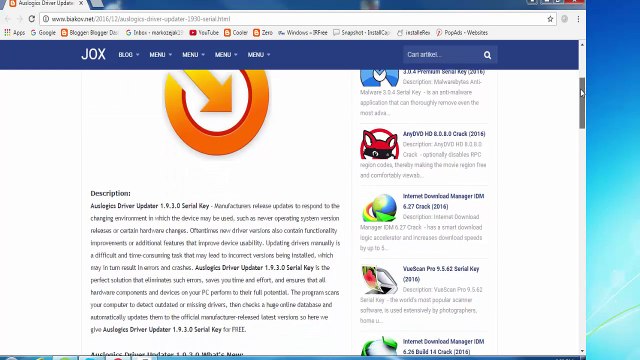Image resolution: width=640 pixels, height=360 pixels.
Task: Open the IDM 6.27 globe thumbnail
Action: coord(379,208)
